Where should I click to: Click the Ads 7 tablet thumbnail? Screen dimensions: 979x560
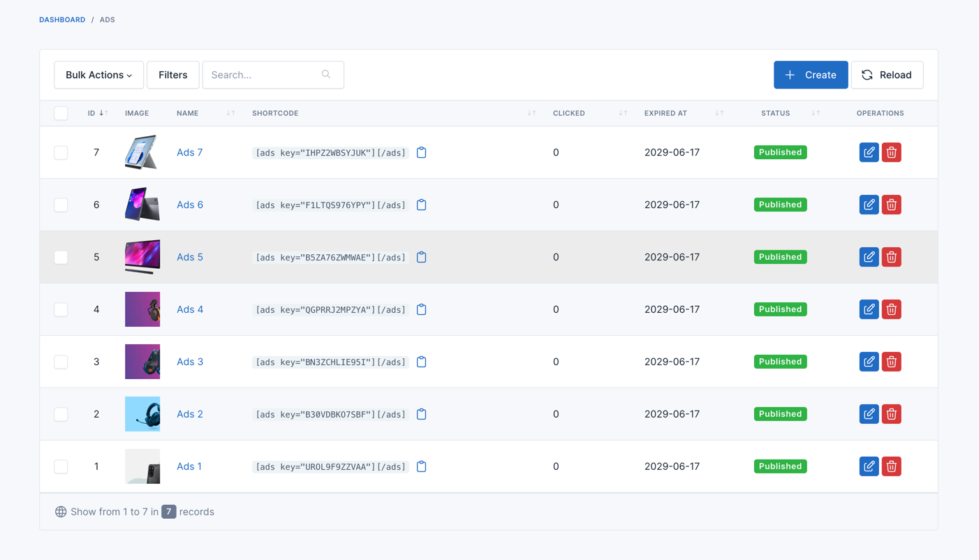[x=142, y=152]
